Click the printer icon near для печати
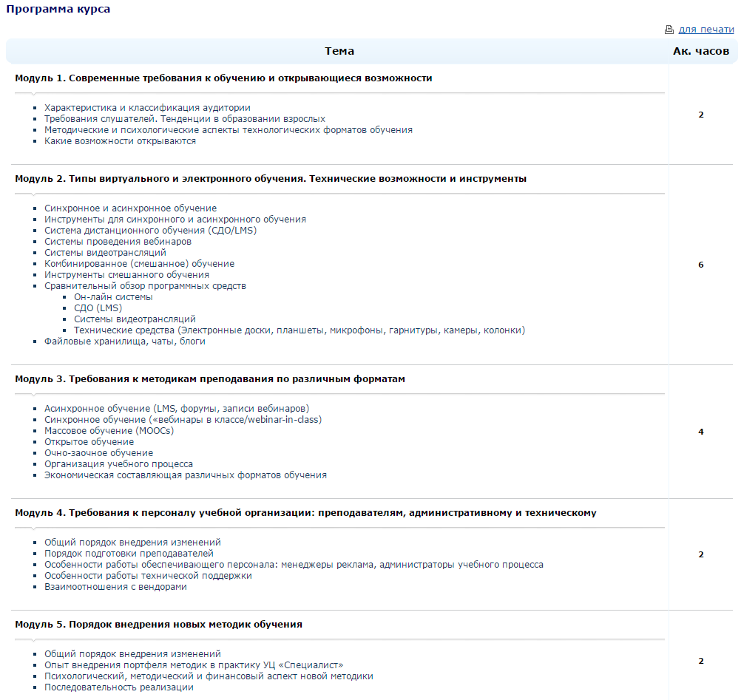Image resolution: width=741 pixels, height=700 pixels. click(669, 30)
